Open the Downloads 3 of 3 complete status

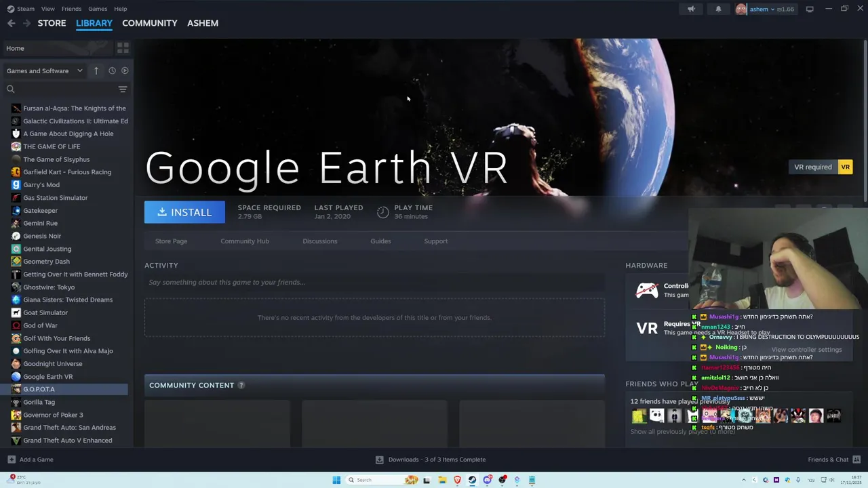coord(437,460)
